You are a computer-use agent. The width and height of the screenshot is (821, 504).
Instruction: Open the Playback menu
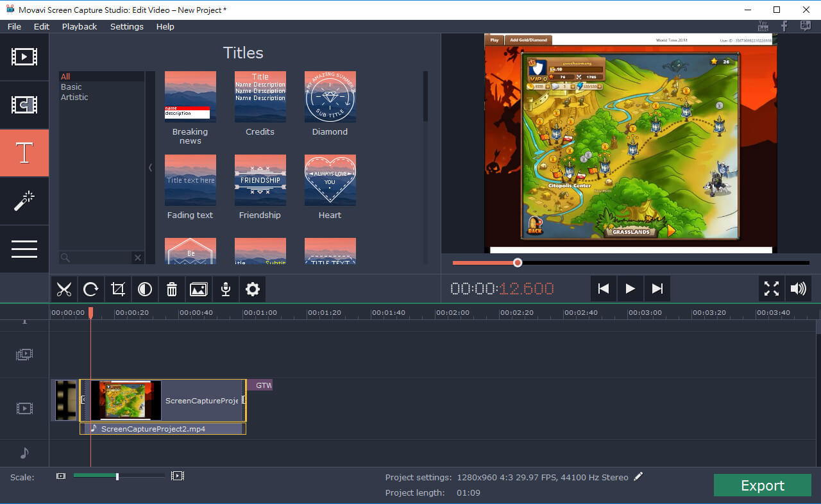(x=80, y=26)
